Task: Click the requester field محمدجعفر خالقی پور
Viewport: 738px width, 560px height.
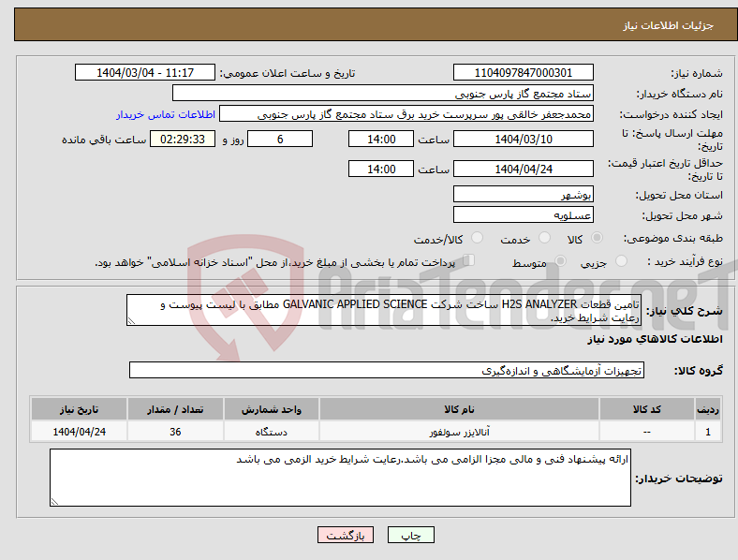Action: (406, 114)
